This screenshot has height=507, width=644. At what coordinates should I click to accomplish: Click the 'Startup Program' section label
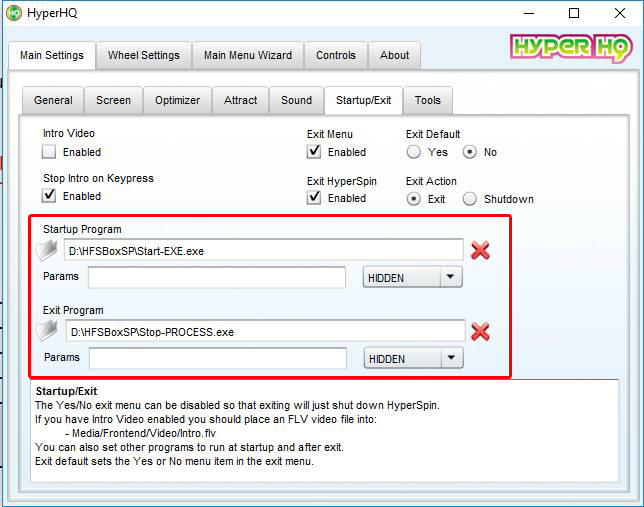[82, 229]
